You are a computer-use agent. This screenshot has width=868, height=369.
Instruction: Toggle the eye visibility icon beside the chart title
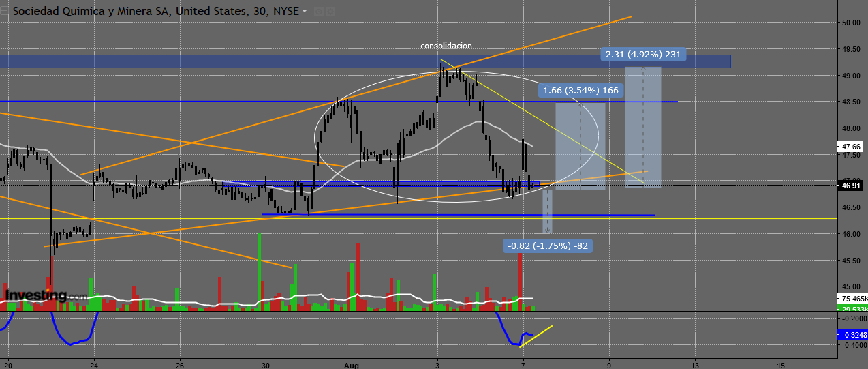318,12
